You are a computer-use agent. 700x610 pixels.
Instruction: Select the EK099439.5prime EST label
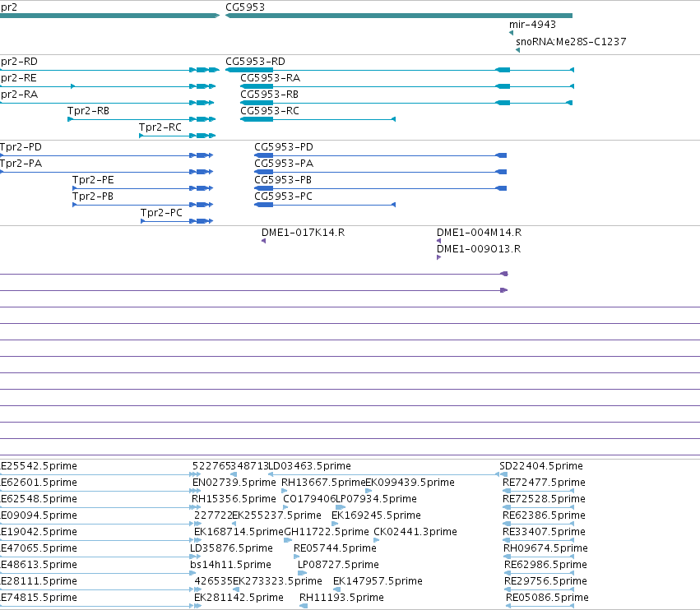point(410,483)
